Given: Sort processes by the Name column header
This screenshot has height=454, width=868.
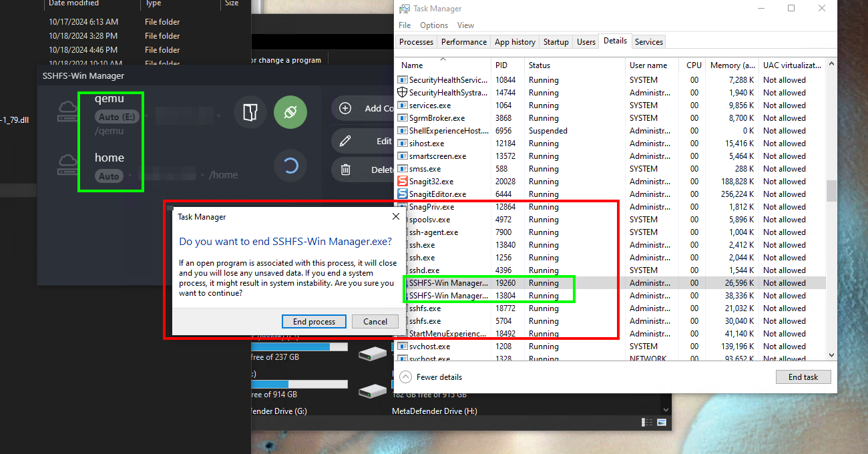Looking at the screenshot, I should pos(443,65).
